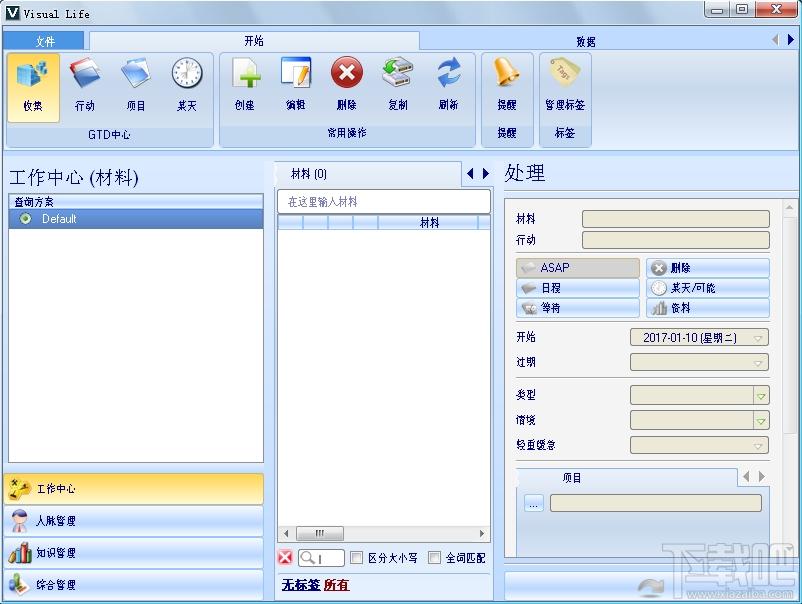Click the red 删除 (Delete) ribbon icon

pyautogui.click(x=346, y=85)
